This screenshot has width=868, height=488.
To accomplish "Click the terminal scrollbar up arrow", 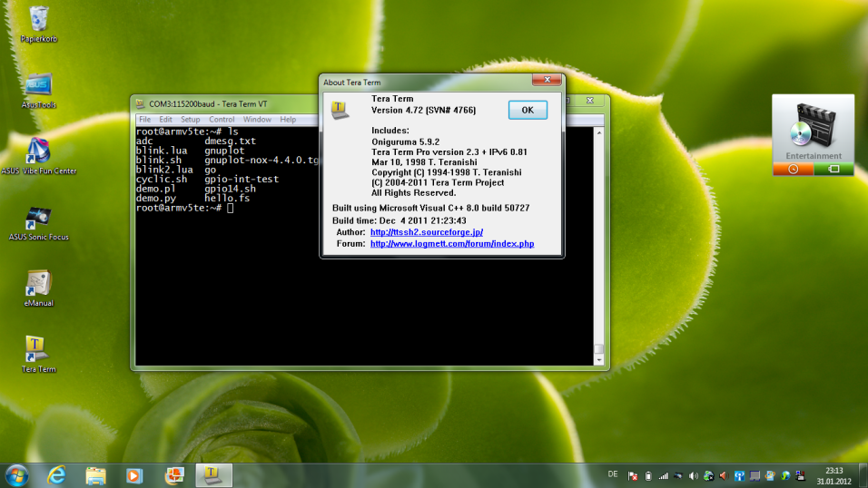I will coord(599,133).
